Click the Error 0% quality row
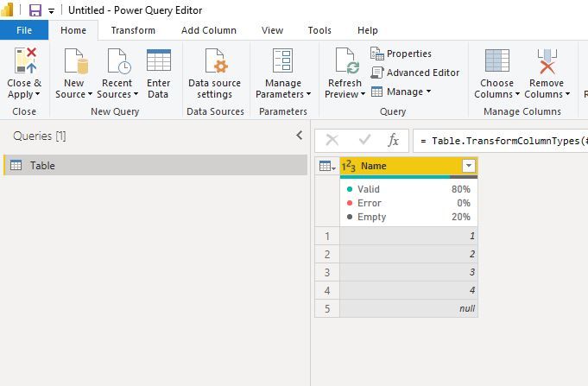 [x=408, y=203]
